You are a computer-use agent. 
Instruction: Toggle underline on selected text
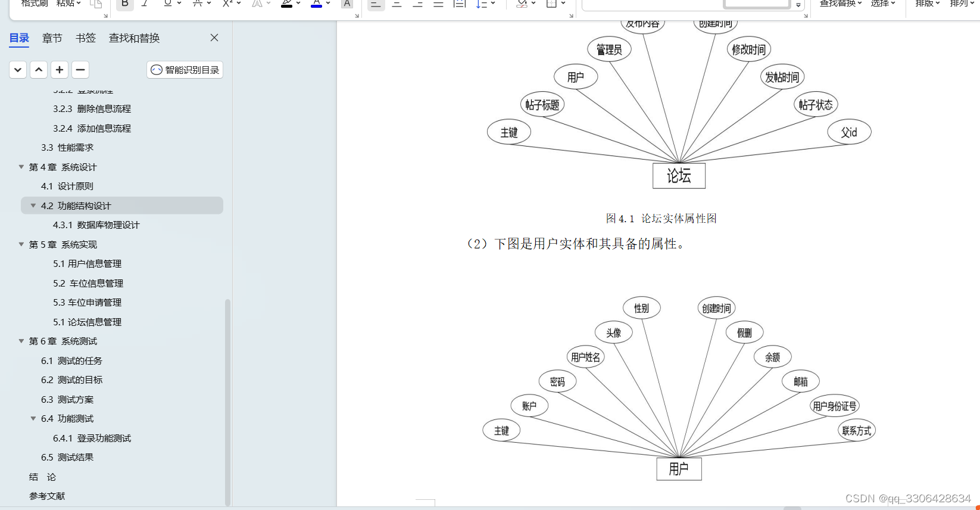[x=167, y=4]
